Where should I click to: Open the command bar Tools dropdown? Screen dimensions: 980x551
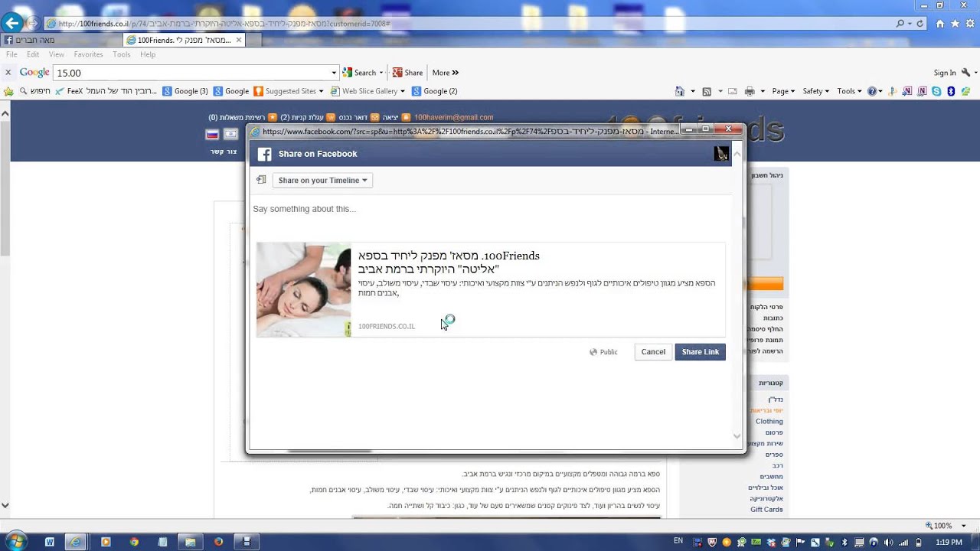pos(848,91)
